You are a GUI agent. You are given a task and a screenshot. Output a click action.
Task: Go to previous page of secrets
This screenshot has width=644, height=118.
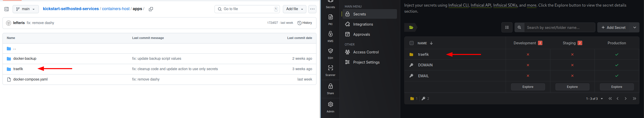[x=618, y=99]
